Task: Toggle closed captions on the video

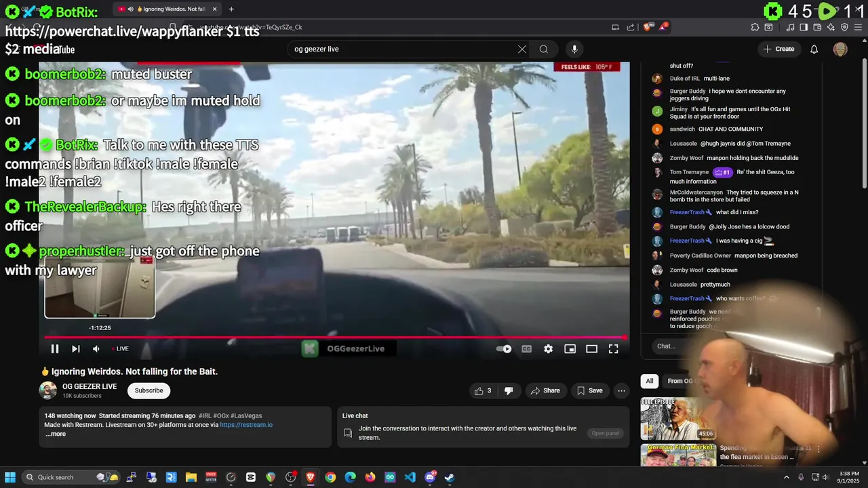Action: point(526,349)
